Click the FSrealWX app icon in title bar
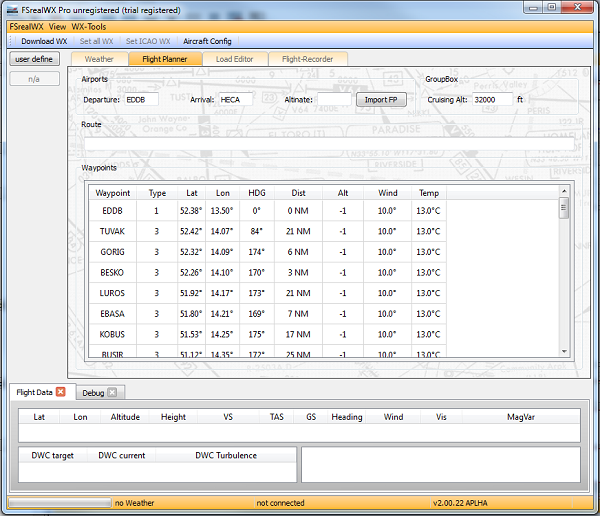The width and height of the screenshot is (600, 516). coord(12,9)
